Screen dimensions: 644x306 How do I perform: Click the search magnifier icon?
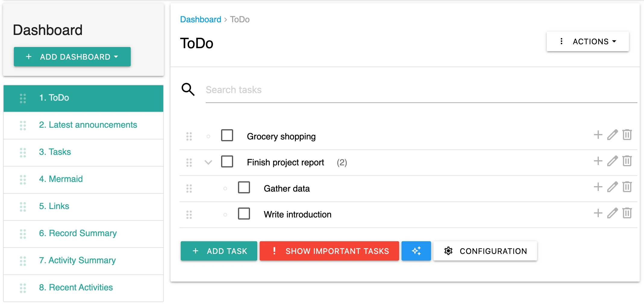pos(188,89)
